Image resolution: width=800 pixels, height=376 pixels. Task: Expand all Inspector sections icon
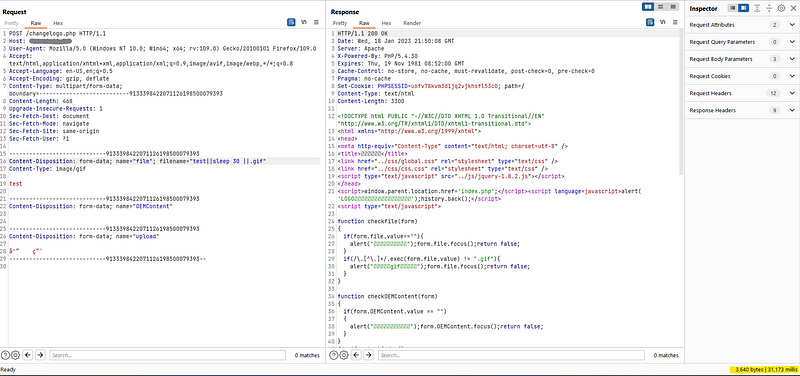pyautogui.click(x=758, y=8)
